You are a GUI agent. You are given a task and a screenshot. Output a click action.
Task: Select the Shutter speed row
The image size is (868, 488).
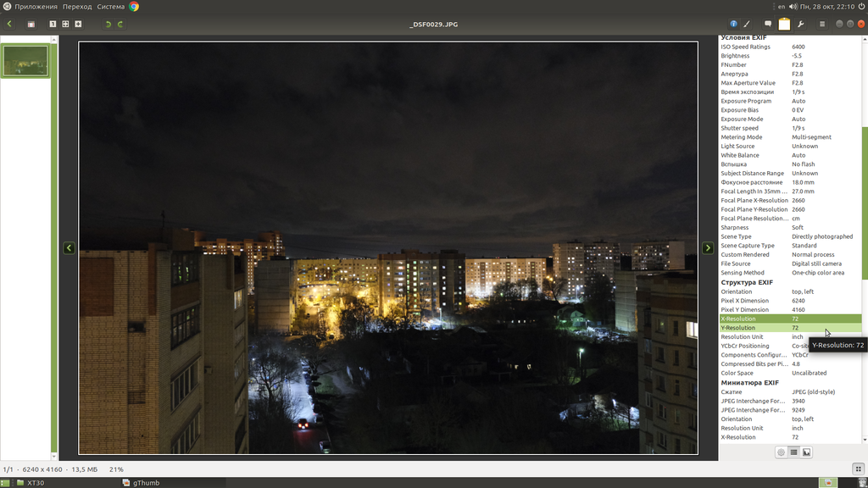click(791, 129)
